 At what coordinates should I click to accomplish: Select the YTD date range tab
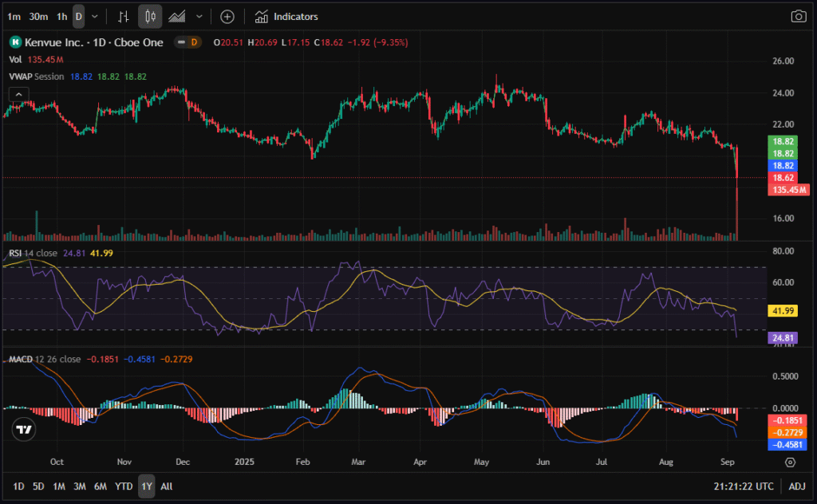point(124,486)
